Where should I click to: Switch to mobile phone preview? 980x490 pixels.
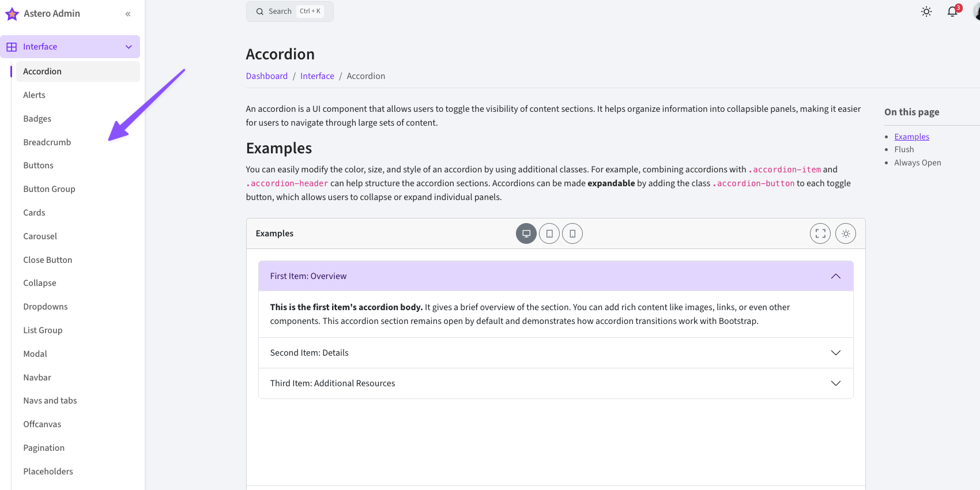click(x=572, y=233)
